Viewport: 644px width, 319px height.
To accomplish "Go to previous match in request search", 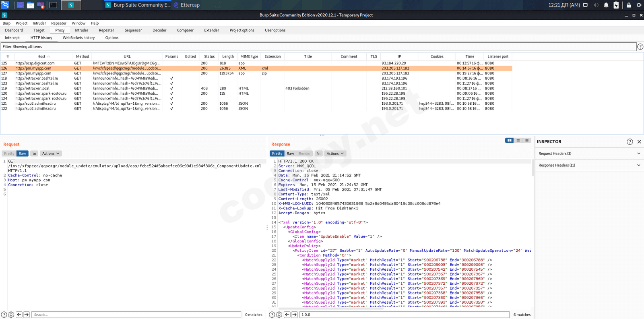I will pos(19,315).
